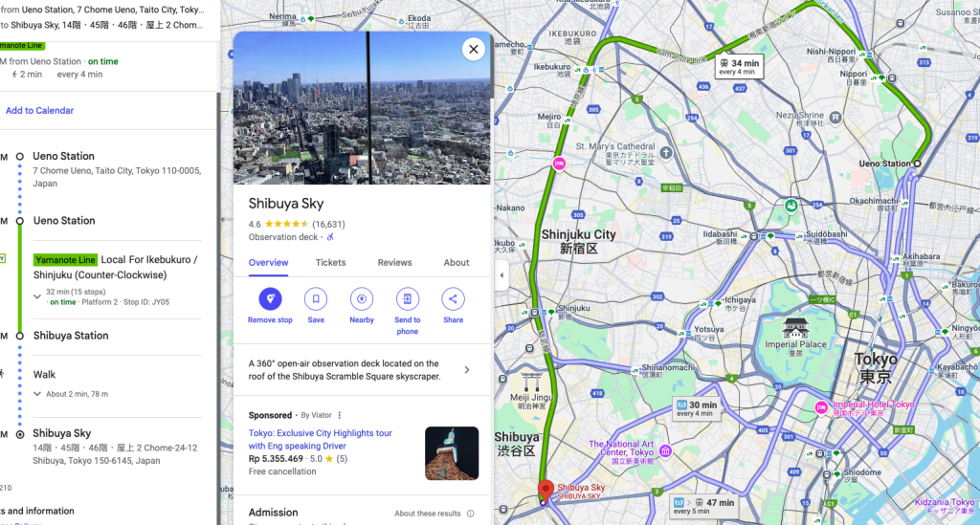The image size is (980, 525).
Task: Expand the 32 min (15 stops) details
Action: click(x=37, y=296)
